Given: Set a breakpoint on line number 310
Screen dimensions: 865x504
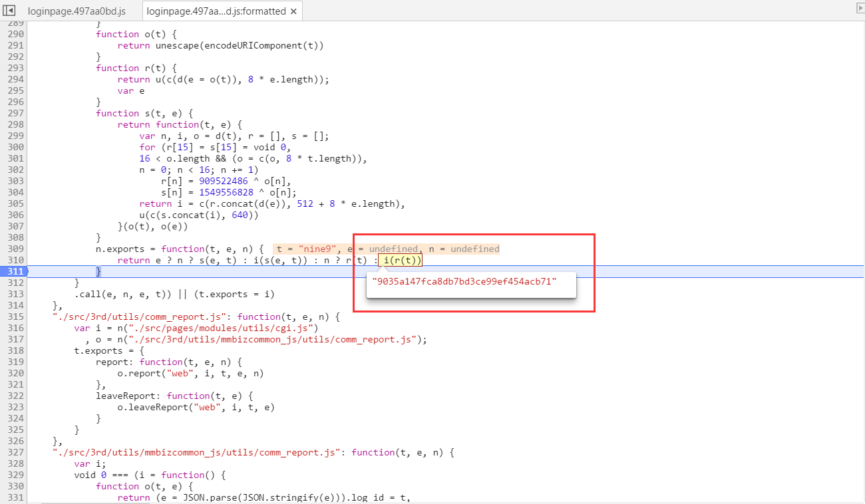Looking at the screenshot, I should tap(16, 260).
